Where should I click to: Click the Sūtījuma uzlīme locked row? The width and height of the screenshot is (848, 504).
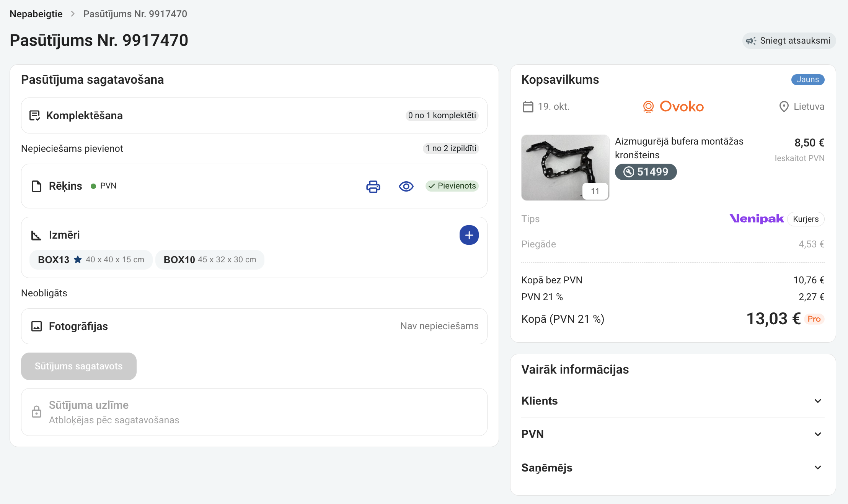(x=254, y=412)
